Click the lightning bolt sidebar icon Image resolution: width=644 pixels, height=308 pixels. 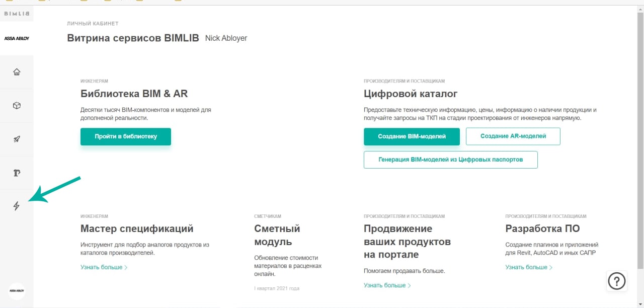17,206
